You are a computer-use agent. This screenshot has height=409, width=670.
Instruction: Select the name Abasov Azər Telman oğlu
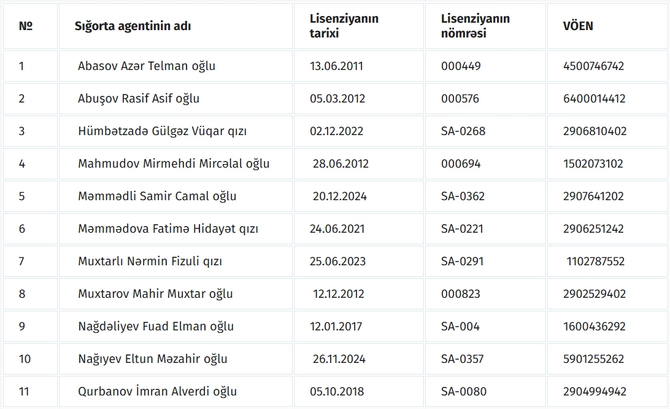tap(147, 66)
